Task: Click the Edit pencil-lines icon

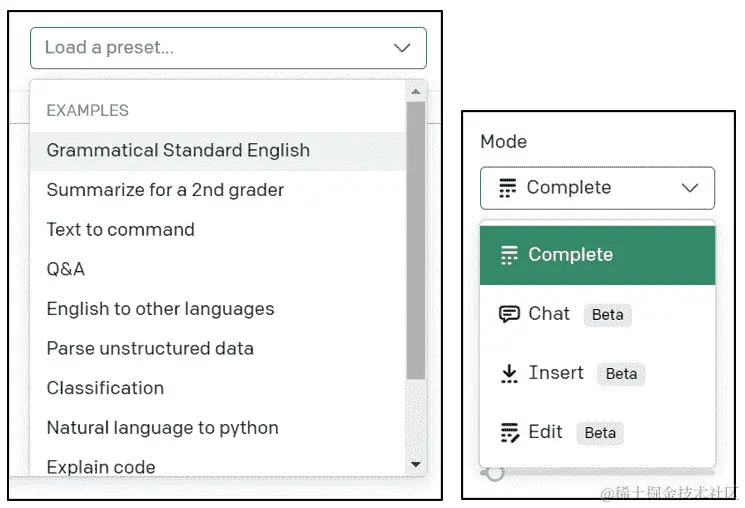Action: click(x=509, y=432)
